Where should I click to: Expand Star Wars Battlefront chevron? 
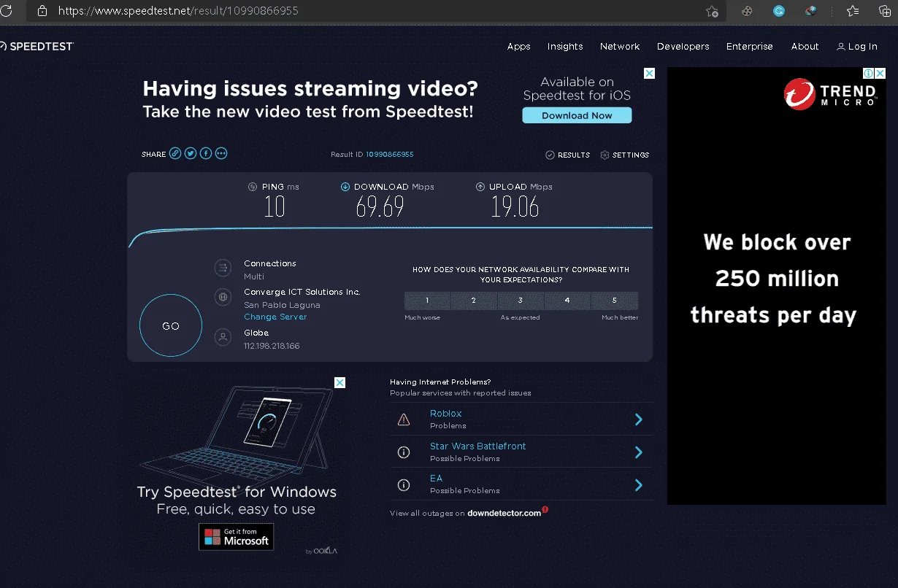pyautogui.click(x=638, y=452)
